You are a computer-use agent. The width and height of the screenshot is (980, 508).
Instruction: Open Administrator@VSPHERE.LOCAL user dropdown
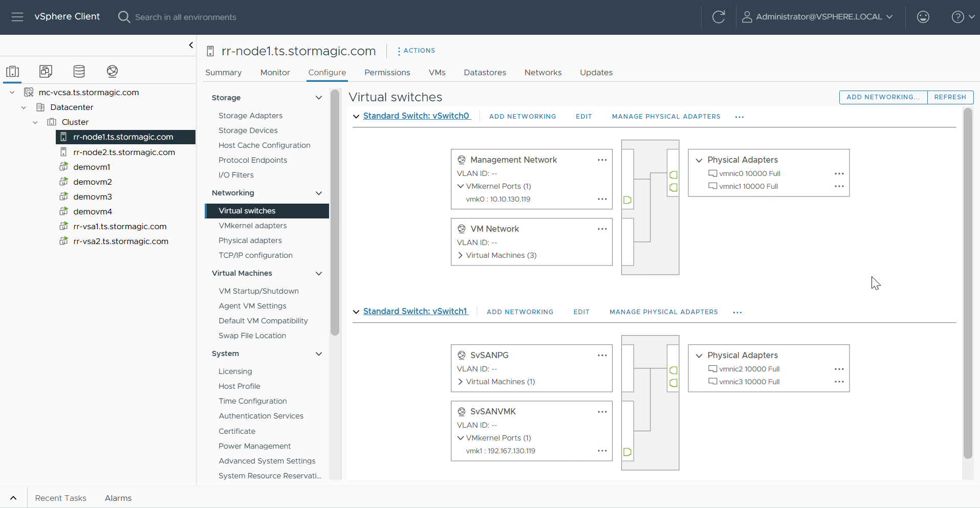point(817,17)
